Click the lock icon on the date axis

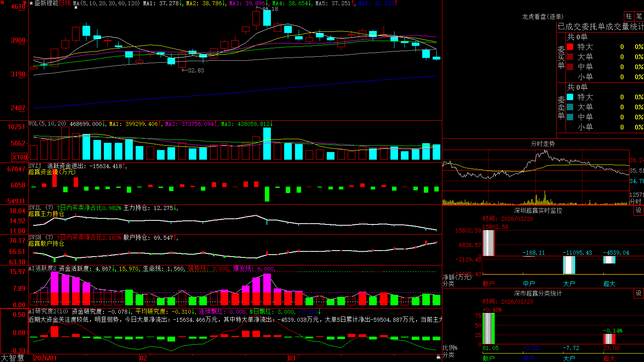(x=438, y=357)
